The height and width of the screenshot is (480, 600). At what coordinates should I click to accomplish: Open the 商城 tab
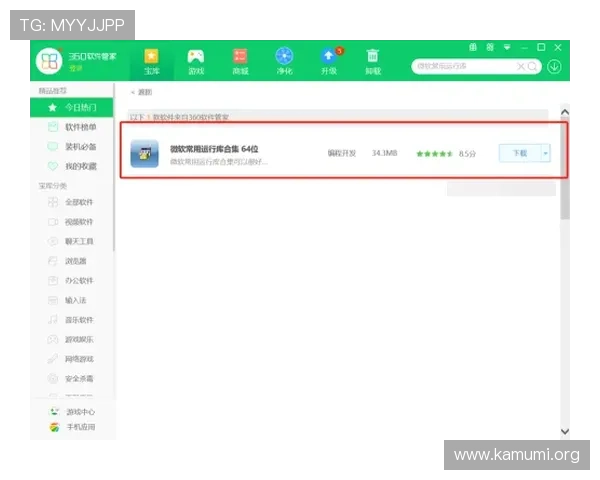coord(240,62)
